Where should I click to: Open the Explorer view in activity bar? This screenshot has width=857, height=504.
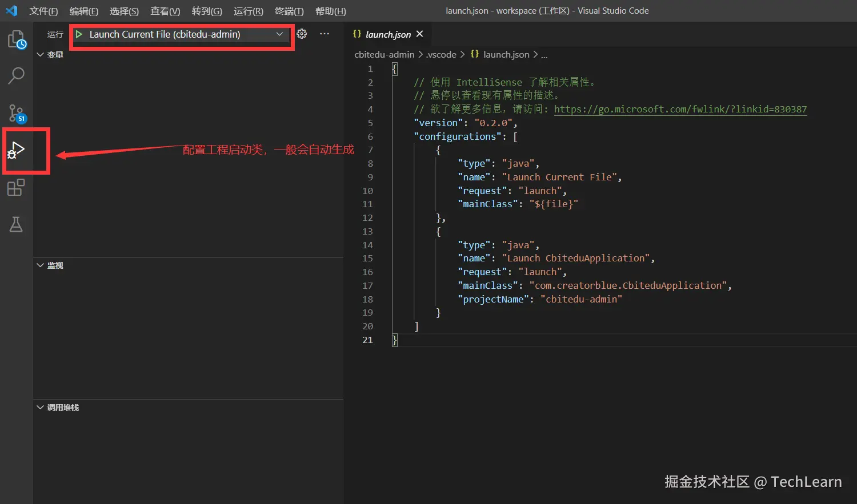point(17,39)
